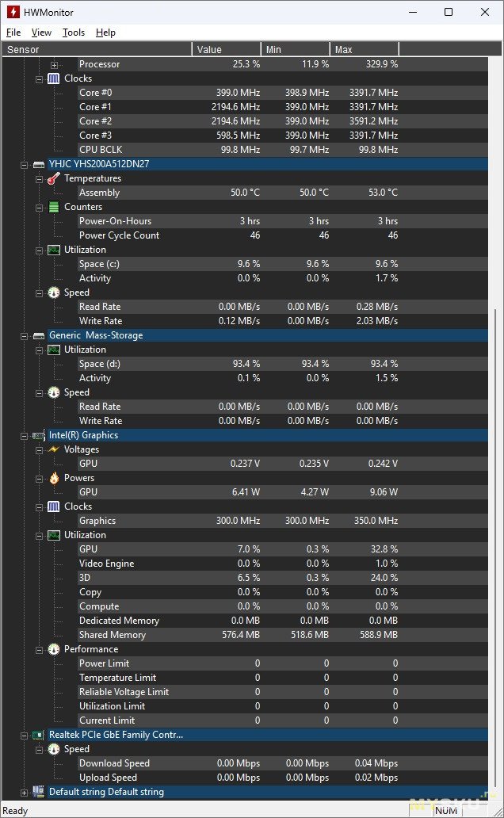504x818 pixels.
Task: Click the vertical scrollbar thumb
Action: (x=496, y=547)
